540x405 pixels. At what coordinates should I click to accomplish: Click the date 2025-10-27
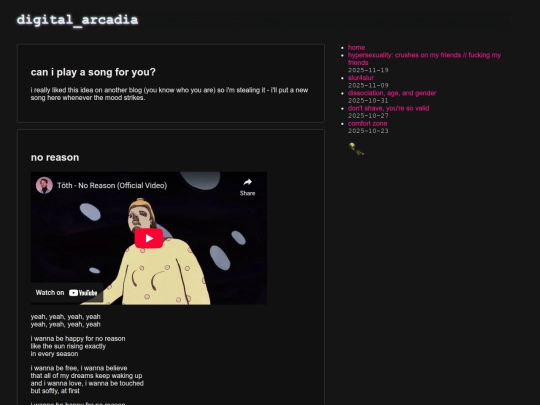[x=368, y=116]
